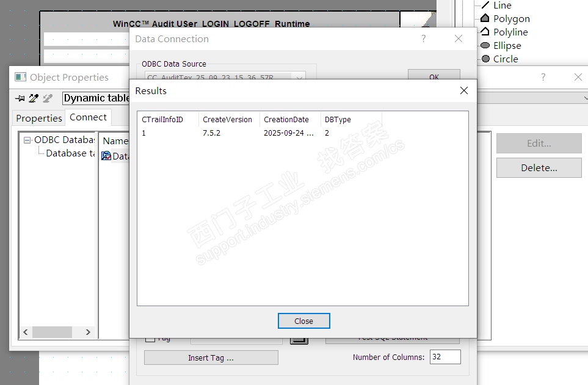Click the Delete... button
588x385 pixels.
[539, 167]
